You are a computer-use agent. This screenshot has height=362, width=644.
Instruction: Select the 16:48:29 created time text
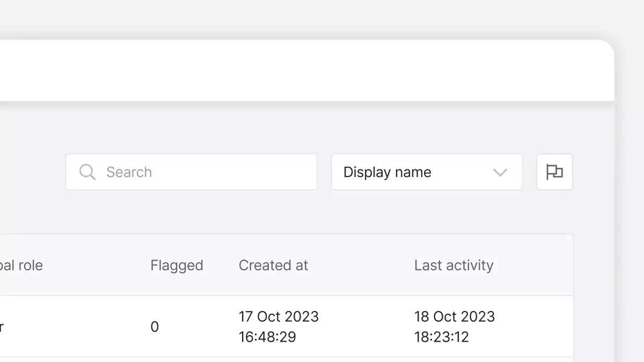point(267,337)
